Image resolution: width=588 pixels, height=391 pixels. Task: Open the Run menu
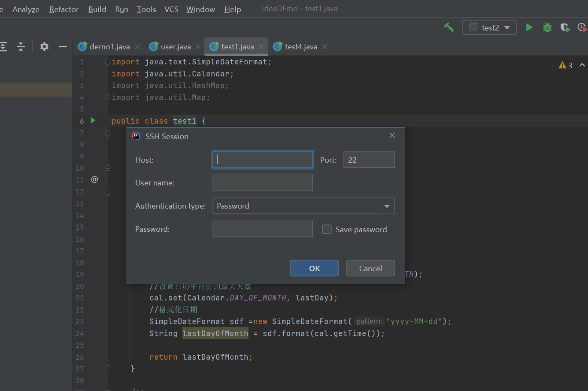click(x=121, y=9)
